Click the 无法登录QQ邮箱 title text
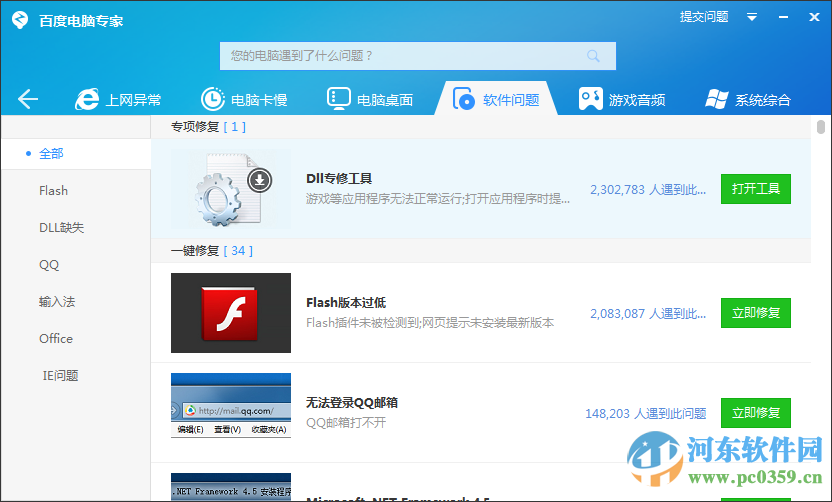The height and width of the screenshot is (502, 832). pos(352,403)
